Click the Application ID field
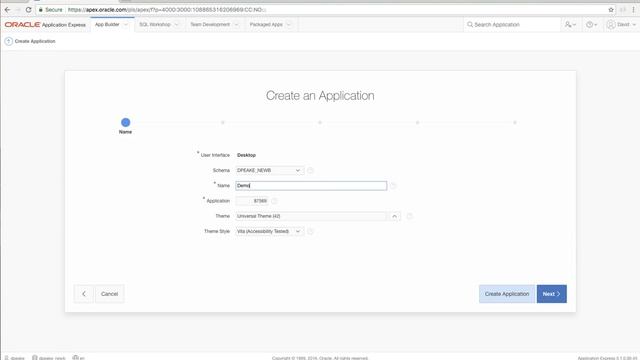Screen dimensions: 640x360 (252, 201)
